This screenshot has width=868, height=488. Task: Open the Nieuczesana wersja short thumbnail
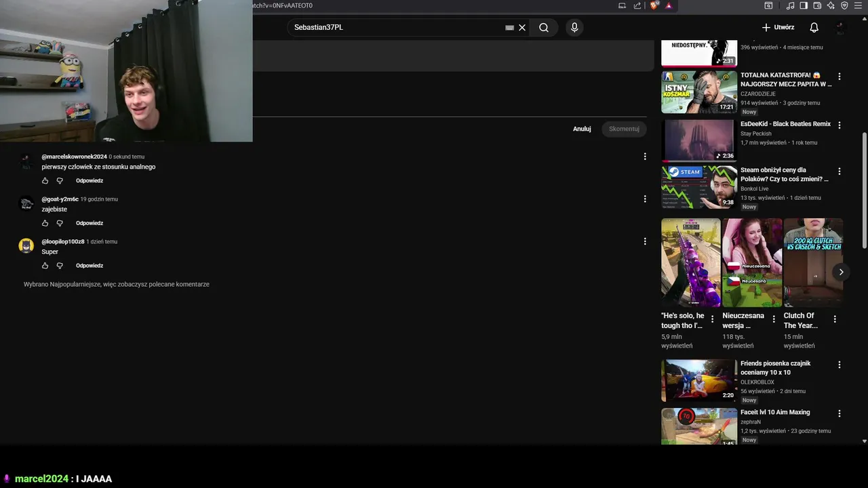point(752,262)
